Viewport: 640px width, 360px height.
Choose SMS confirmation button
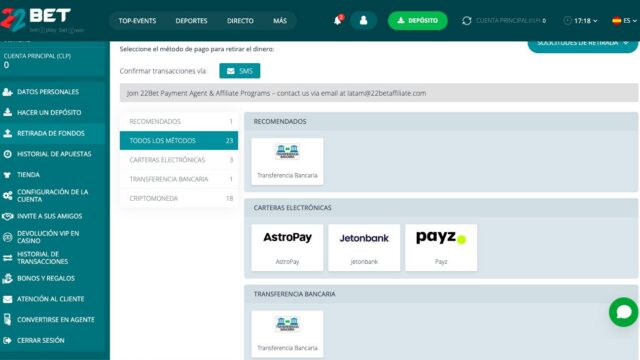click(240, 71)
